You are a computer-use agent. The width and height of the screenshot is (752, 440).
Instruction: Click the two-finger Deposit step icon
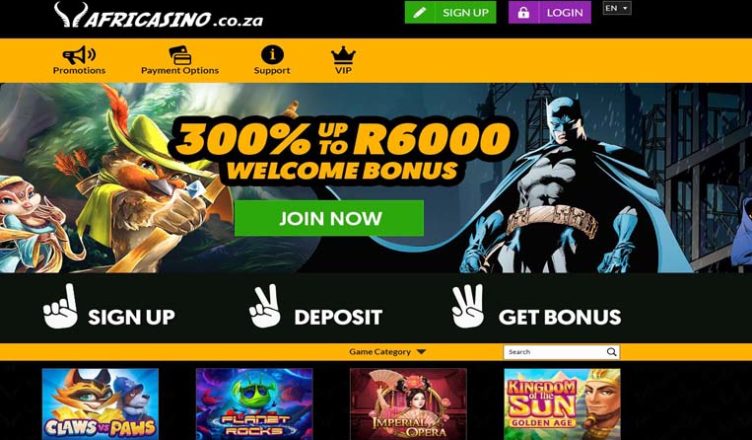pos(265,307)
